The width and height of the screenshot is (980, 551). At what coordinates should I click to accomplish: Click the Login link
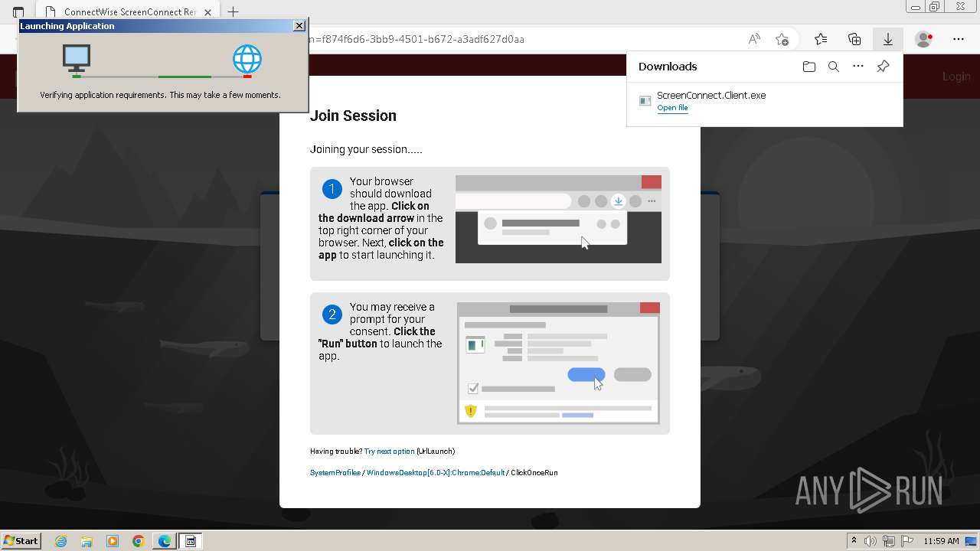956,77
